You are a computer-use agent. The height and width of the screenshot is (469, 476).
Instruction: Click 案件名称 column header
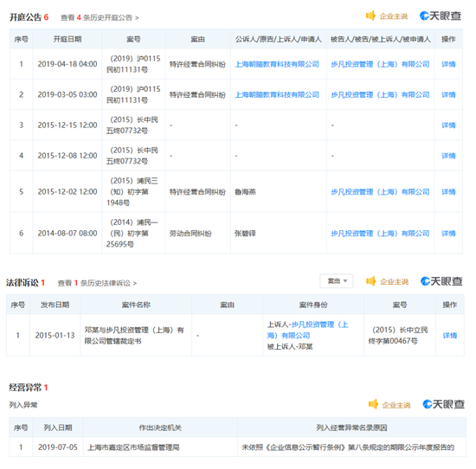(x=136, y=305)
